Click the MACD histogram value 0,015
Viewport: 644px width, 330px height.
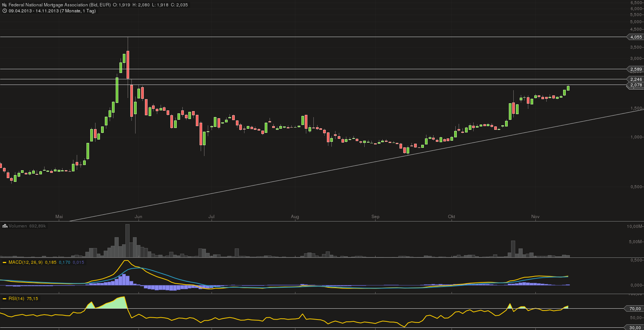[x=78, y=262]
